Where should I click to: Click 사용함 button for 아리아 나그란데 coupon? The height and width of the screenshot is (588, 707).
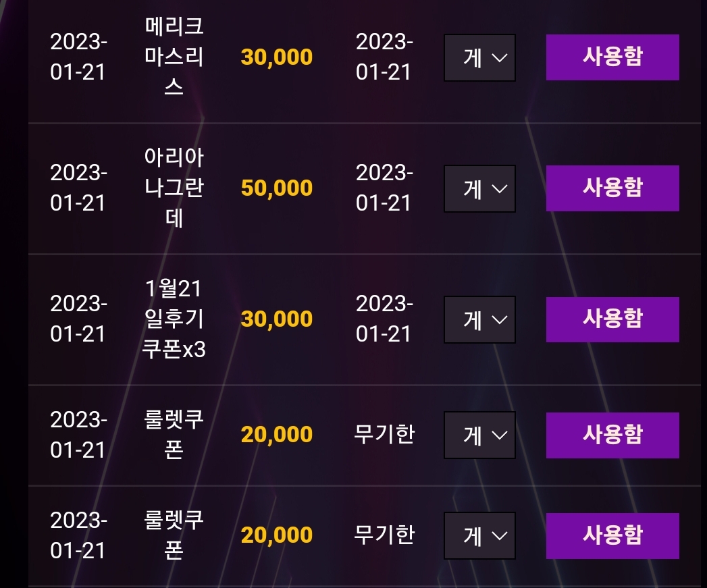612,188
